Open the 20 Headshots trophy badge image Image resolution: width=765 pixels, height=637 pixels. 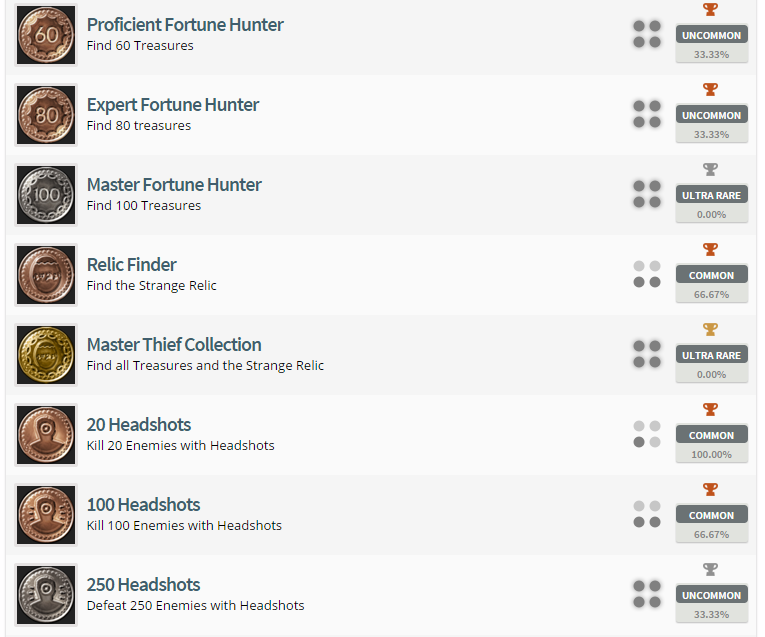pos(46,435)
